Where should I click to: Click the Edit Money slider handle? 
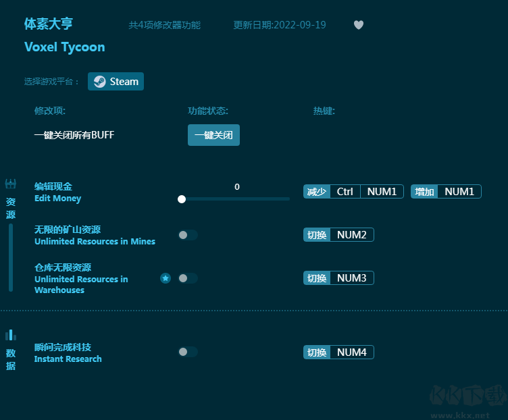[182, 199]
